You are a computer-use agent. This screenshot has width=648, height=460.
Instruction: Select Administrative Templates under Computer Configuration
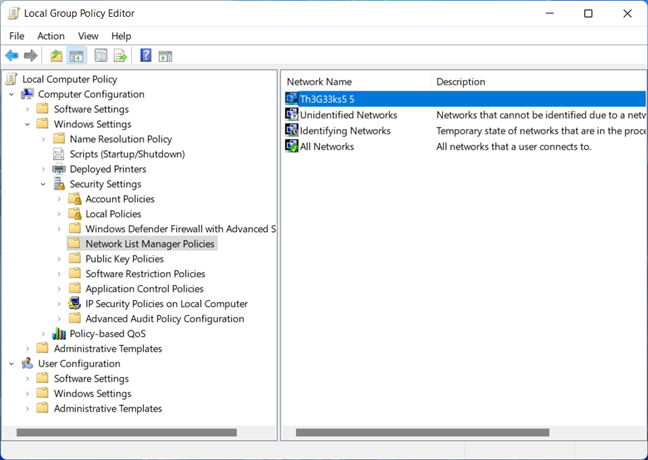pyautogui.click(x=108, y=348)
